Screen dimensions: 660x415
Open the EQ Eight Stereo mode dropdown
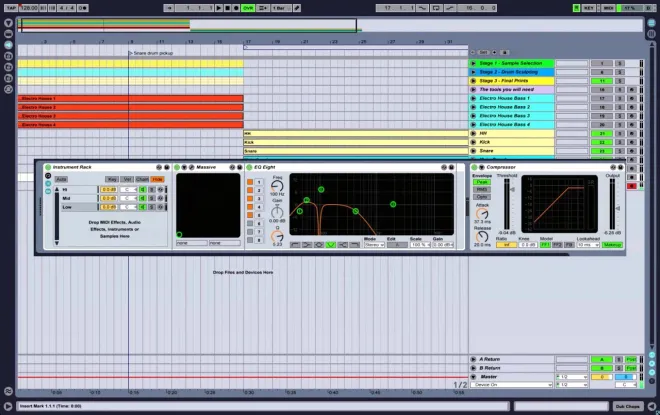click(374, 245)
